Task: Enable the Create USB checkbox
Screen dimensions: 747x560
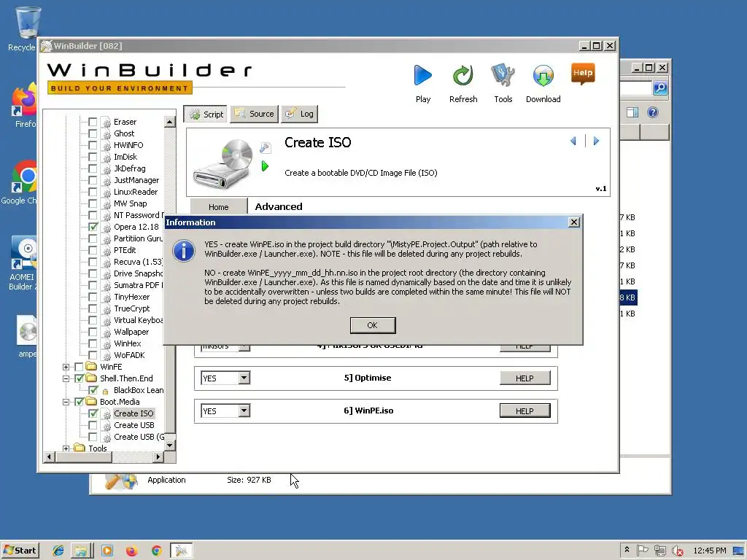Action: [x=93, y=425]
